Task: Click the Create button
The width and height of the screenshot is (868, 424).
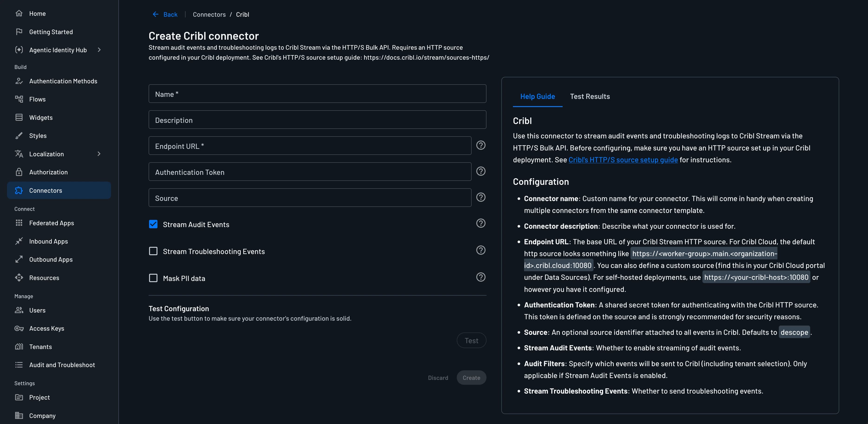Action: [x=471, y=378]
